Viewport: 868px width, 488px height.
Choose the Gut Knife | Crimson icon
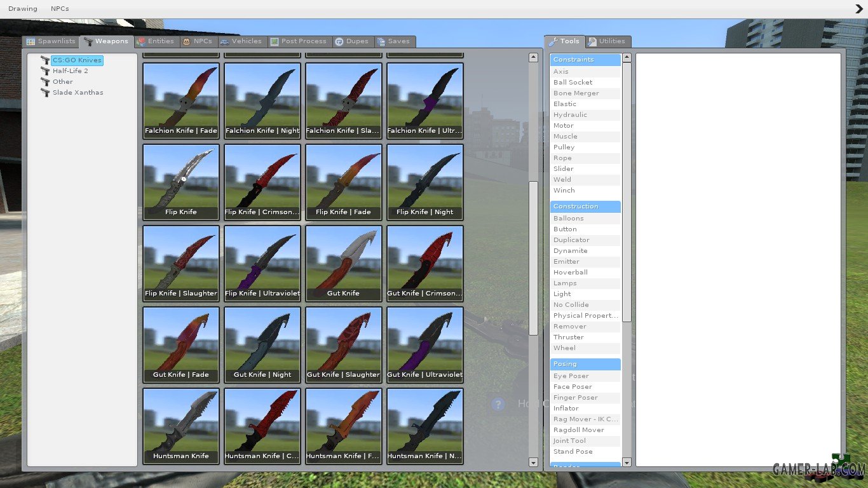pyautogui.click(x=425, y=264)
